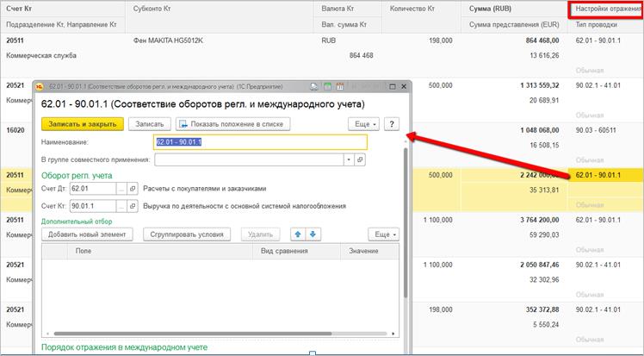This screenshot has width=644, height=356.
Task: Click Добавить новый элемент button
Action: (x=87, y=234)
